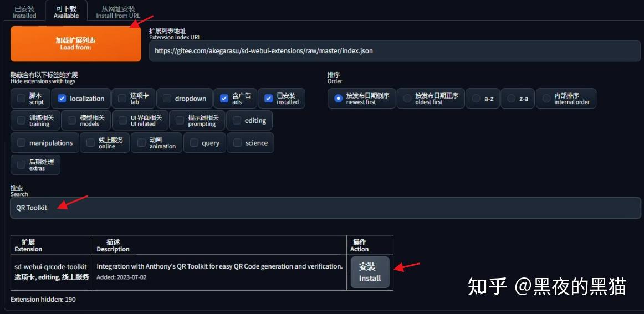Switch to the Installed tab

pos(24,12)
